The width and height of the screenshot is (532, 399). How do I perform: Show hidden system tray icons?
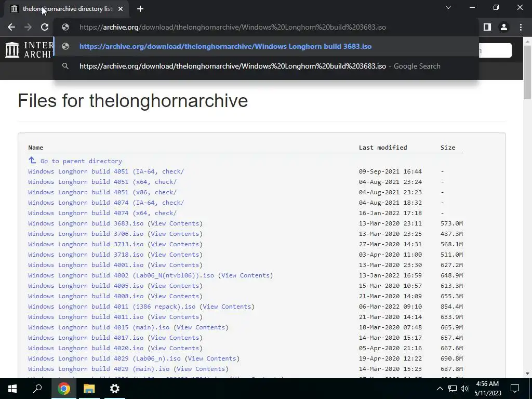(440, 389)
